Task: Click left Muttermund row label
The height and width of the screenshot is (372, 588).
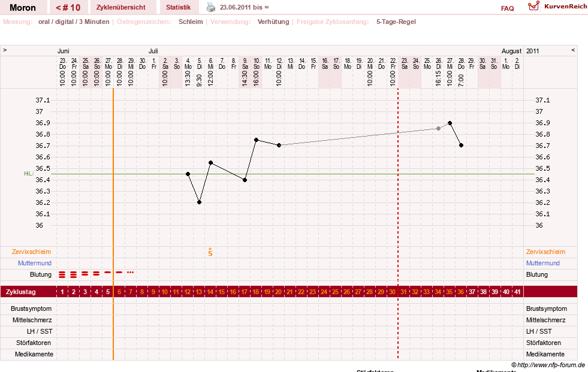Action: 35,263
